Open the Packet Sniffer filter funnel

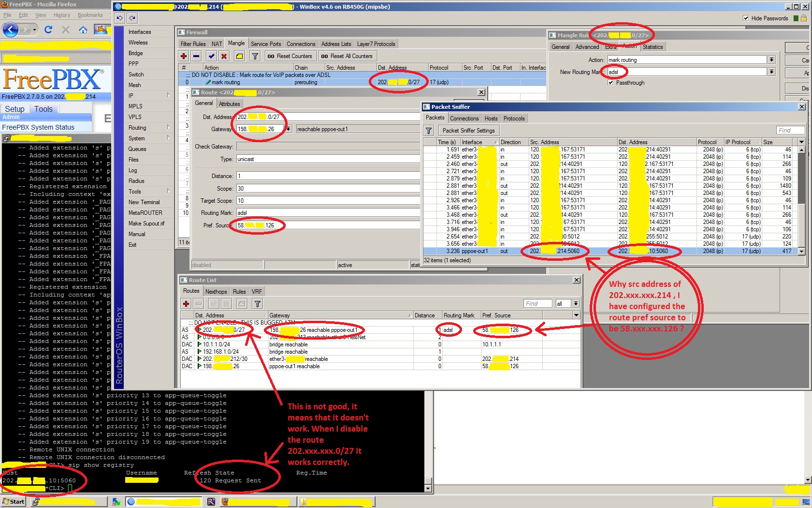point(429,131)
